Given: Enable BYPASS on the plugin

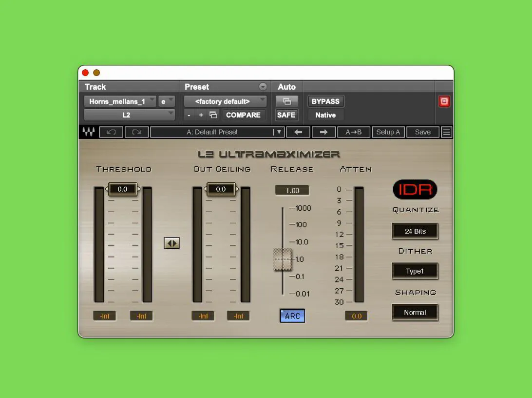Looking at the screenshot, I should point(326,101).
